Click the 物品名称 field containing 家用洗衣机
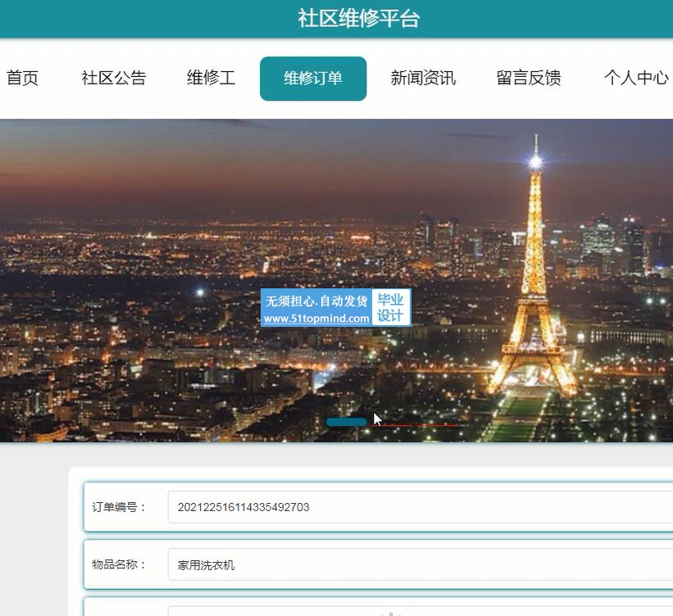 (x=421, y=564)
